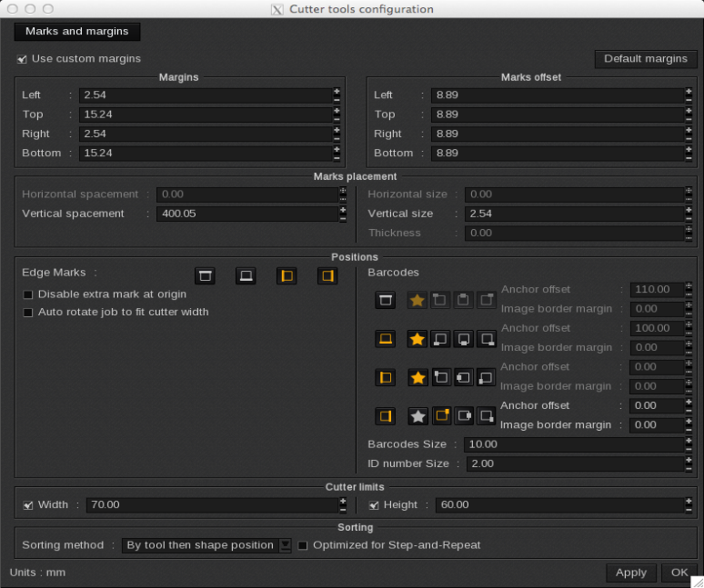Open the Sorting method dropdown

(207, 545)
